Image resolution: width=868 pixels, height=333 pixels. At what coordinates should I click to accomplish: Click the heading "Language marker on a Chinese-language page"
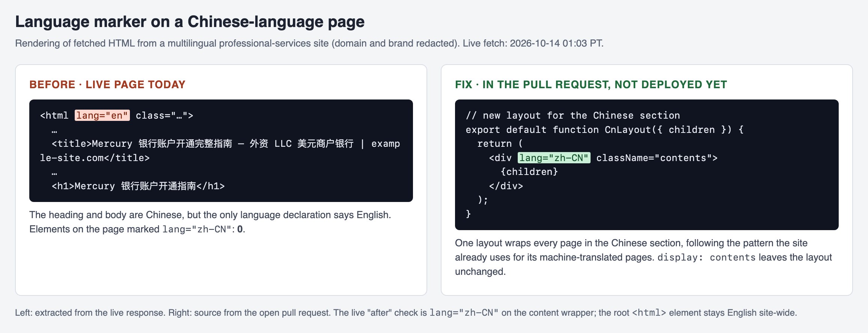[x=190, y=22]
